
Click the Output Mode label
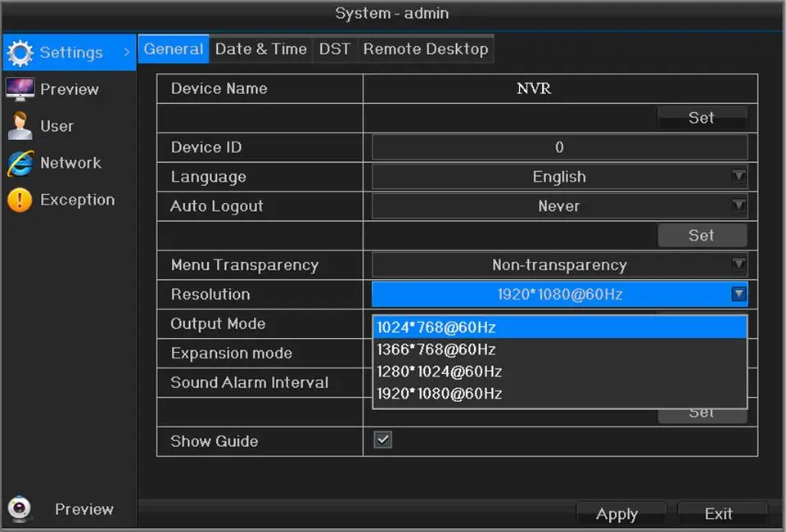(x=218, y=324)
